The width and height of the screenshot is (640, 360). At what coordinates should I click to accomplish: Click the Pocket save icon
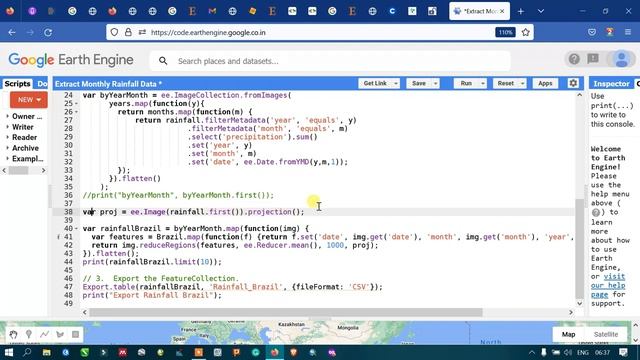[x=592, y=32]
